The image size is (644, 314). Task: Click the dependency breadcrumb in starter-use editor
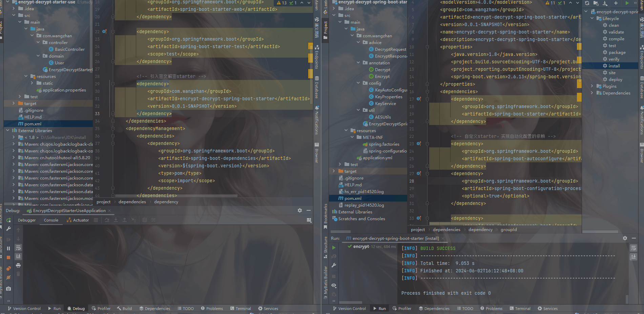coord(166,202)
